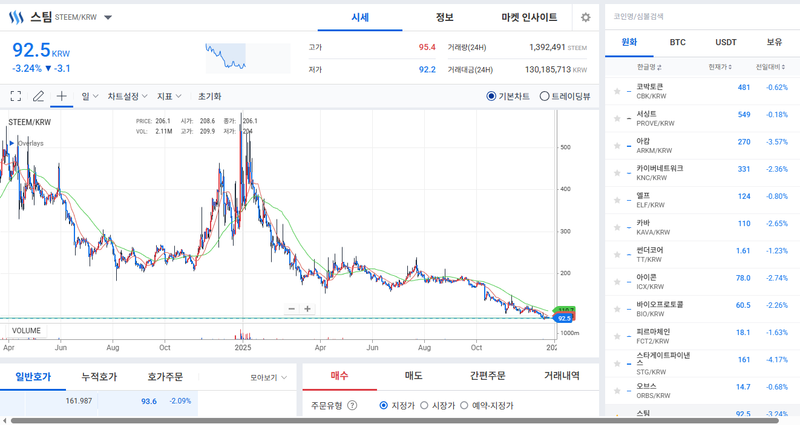Click the chart zoom-in plus icon
The width and height of the screenshot is (800, 425).
(308, 309)
